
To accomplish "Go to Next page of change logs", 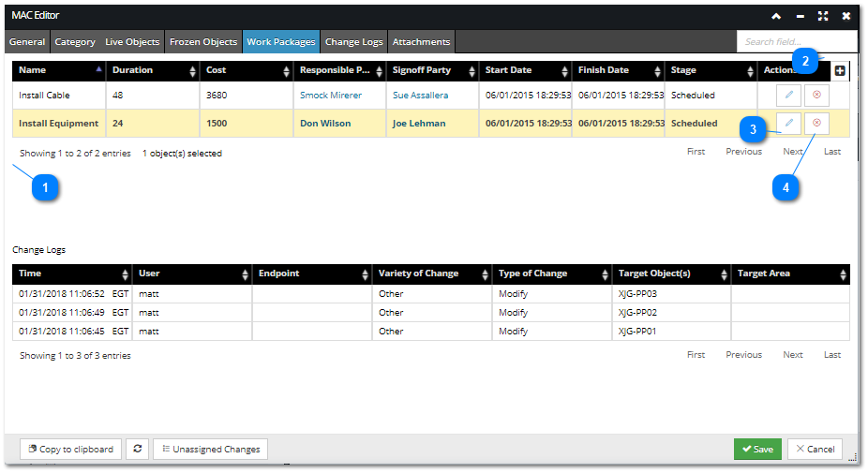I will (x=793, y=355).
